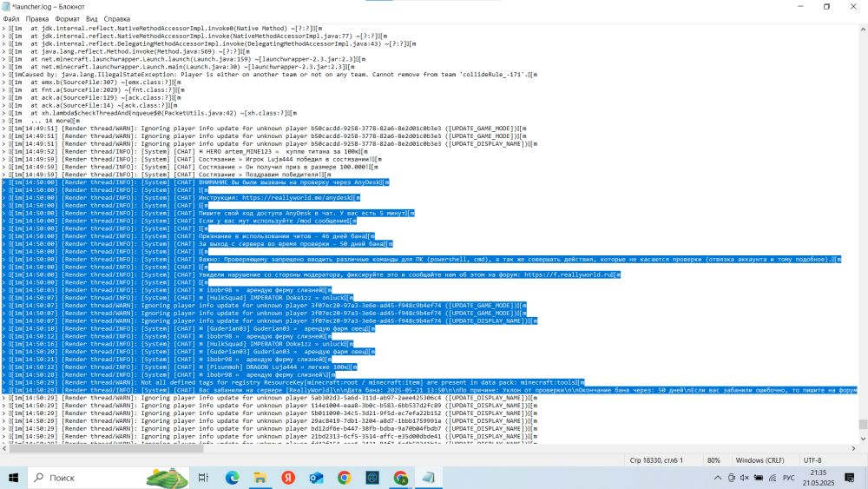Open the Правка menu
Screen dimensions: 868x489
(37, 19)
